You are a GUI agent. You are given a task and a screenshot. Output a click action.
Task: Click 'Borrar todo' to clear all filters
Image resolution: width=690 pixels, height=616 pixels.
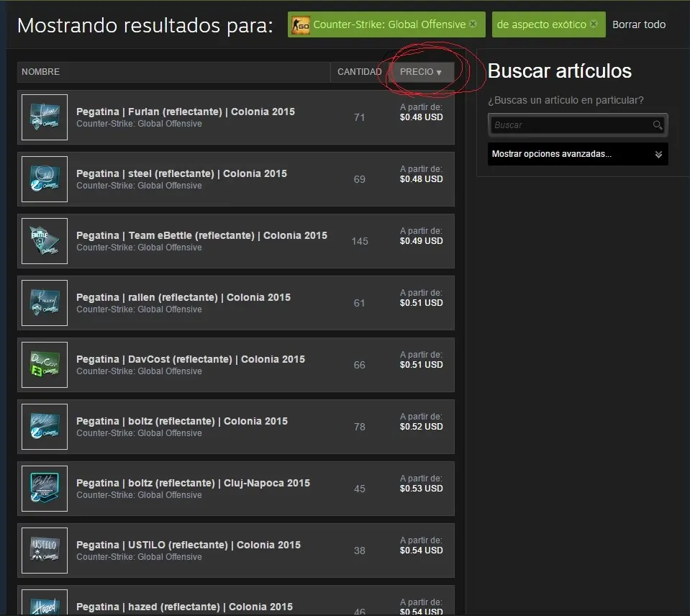(639, 24)
